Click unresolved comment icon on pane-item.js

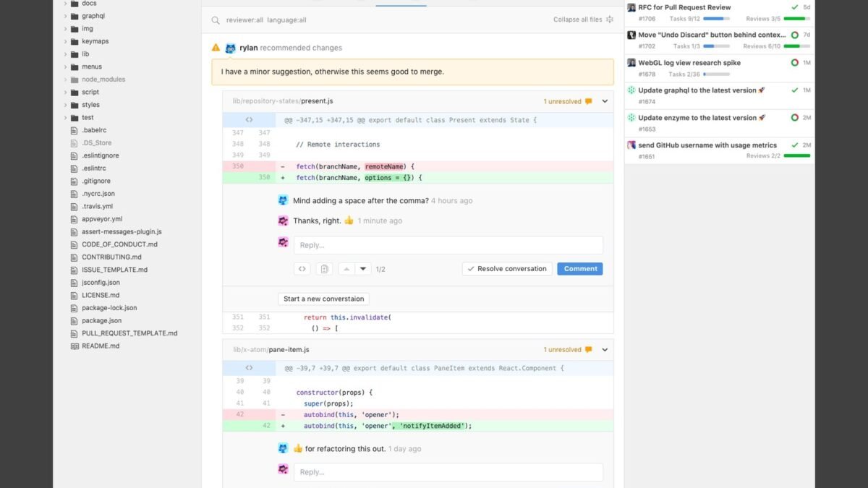(588, 350)
